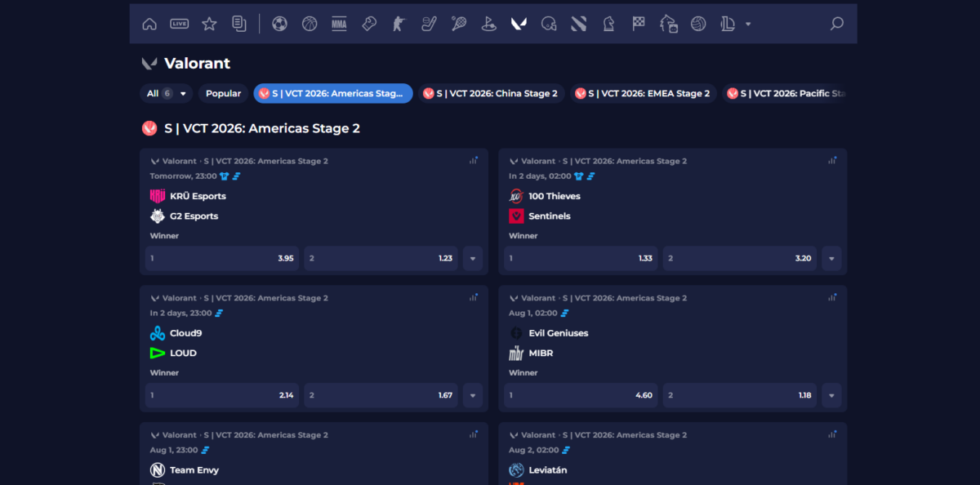
Task: Open Leviatán team name
Action: click(548, 470)
